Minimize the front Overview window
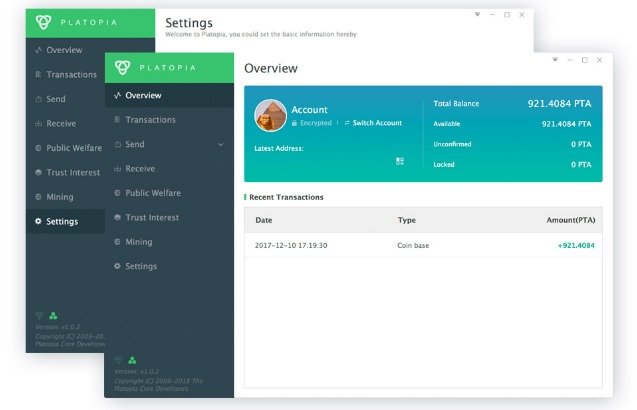The width and height of the screenshot is (637, 410). click(x=570, y=60)
